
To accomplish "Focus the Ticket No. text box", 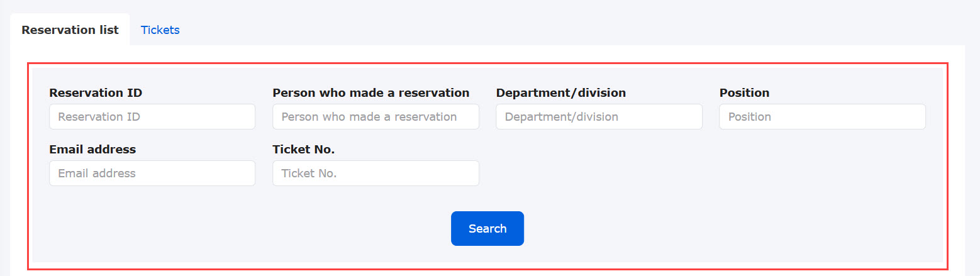I will (x=376, y=174).
